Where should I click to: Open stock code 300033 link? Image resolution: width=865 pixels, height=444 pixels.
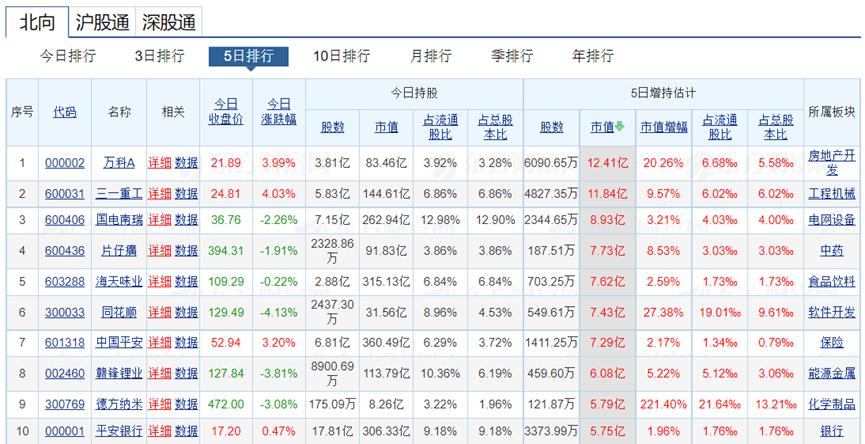click(x=65, y=312)
